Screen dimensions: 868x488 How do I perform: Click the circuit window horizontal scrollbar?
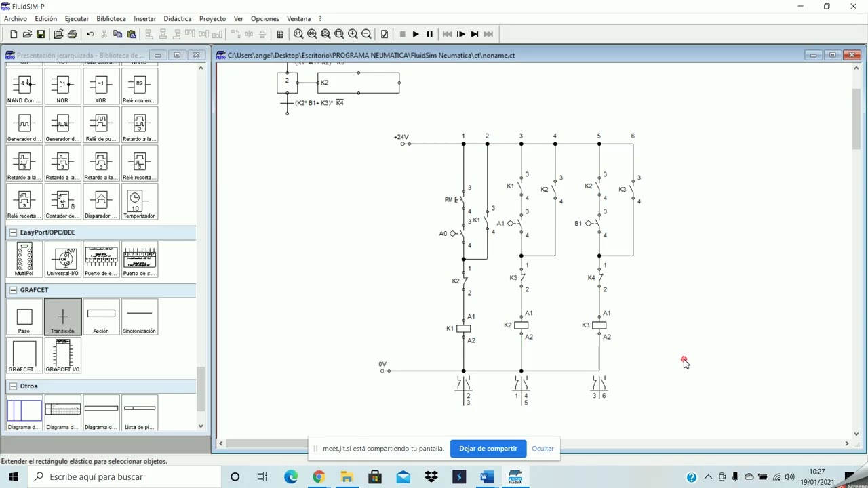533,443
